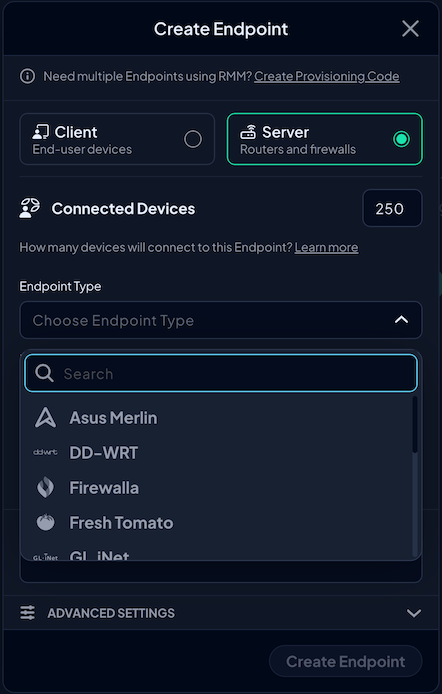The height and width of the screenshot is (694, 442).
Task: Click the Advanced Settings sliders icon
Action: coord(27,613)
